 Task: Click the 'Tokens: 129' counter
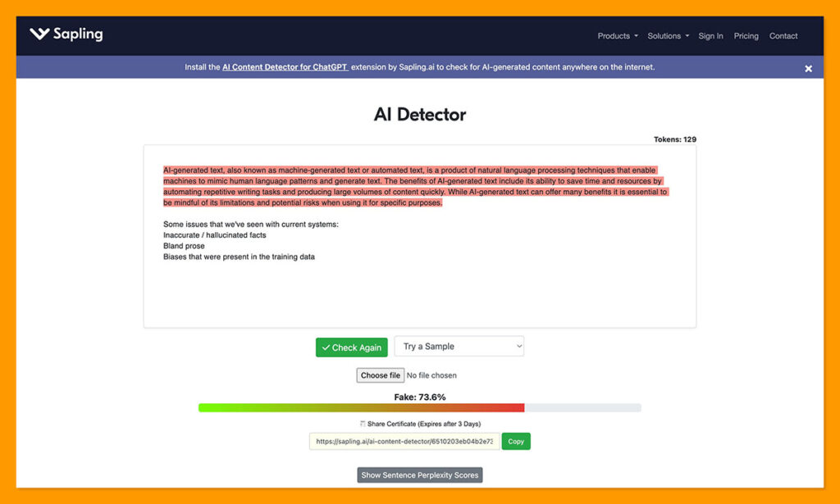[674, 139]
